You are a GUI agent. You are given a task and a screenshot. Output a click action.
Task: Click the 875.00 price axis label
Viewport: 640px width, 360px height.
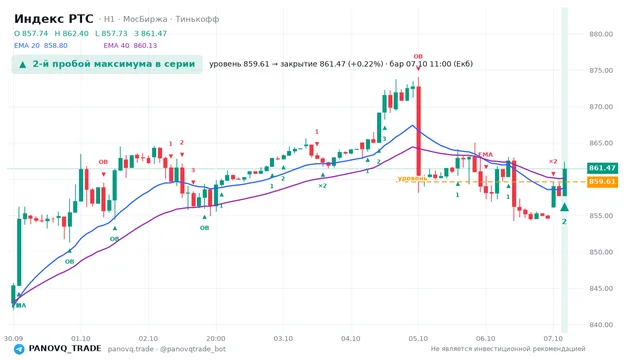[x=601, y=70]
